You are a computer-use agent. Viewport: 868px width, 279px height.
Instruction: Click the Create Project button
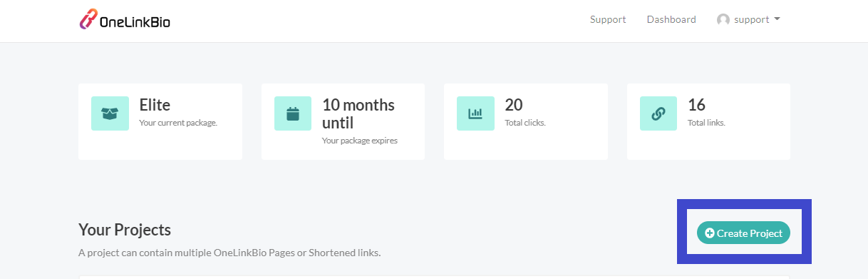click(x=743, y=233)
